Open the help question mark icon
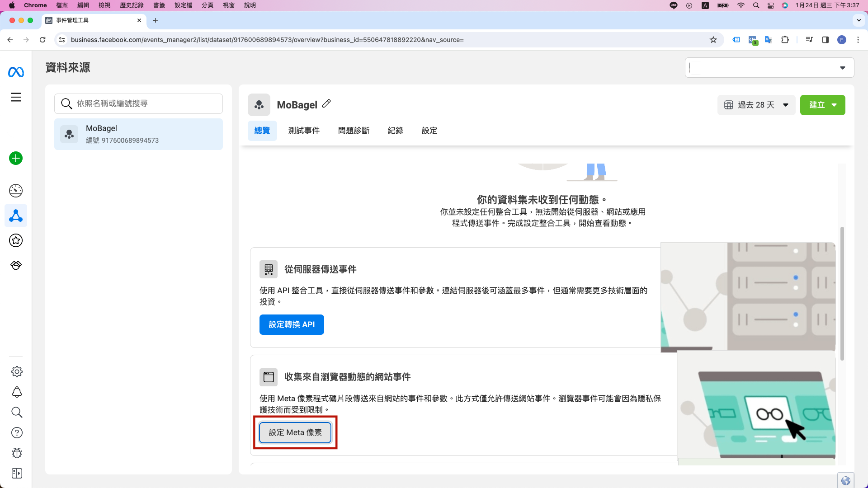Viewport: 868px width, 488px height. [17, 432]
